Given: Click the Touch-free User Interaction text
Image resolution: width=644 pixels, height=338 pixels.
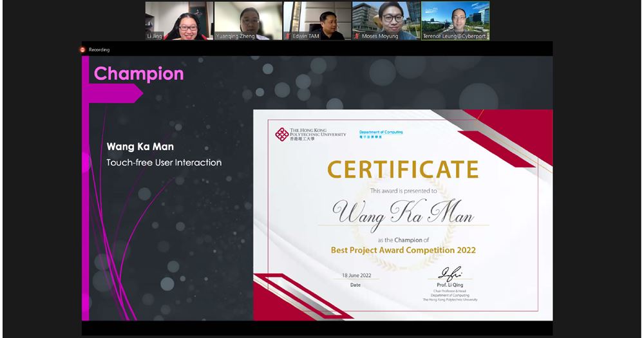Looking at the screenshot, I should 164,163.
